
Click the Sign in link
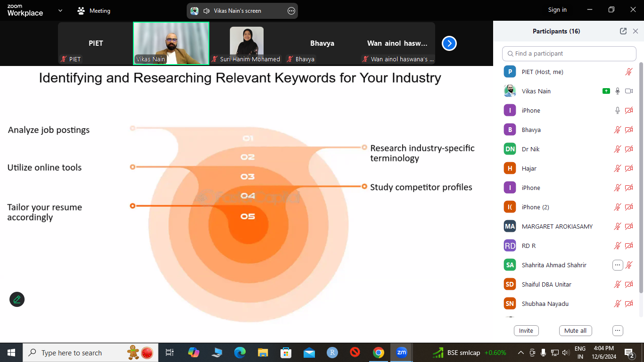[x=557, y=10]
